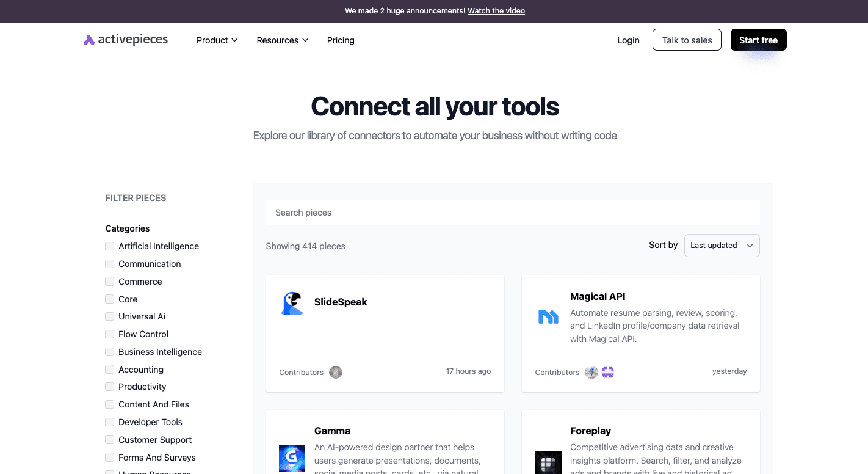The height and width of the screenshot is (474, 868).
Task: Click the Magical API logo icon
Action: click(548, 316)
